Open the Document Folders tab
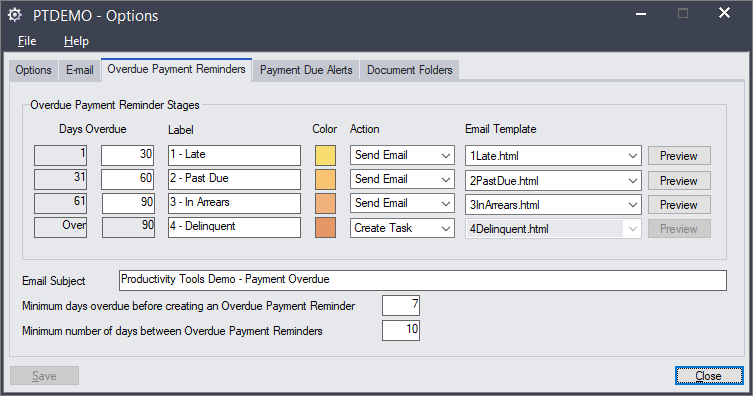 (x=410, y=70)
